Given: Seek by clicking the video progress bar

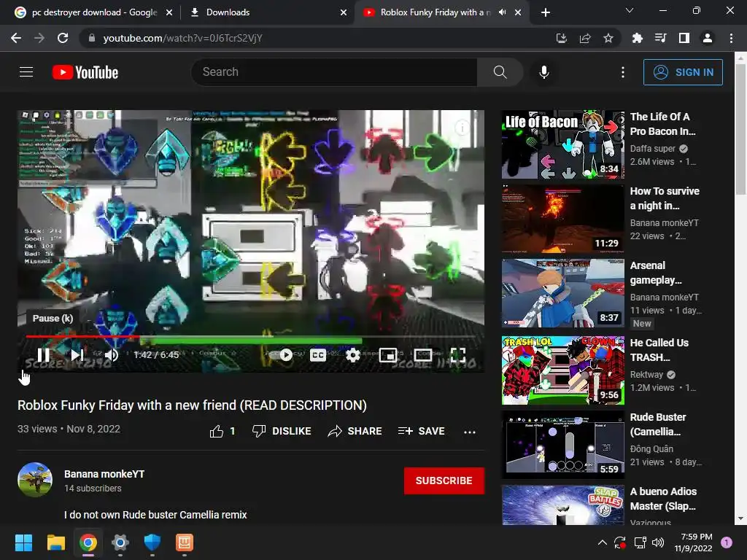Looking at the screenshot, I should click(251, 337).
